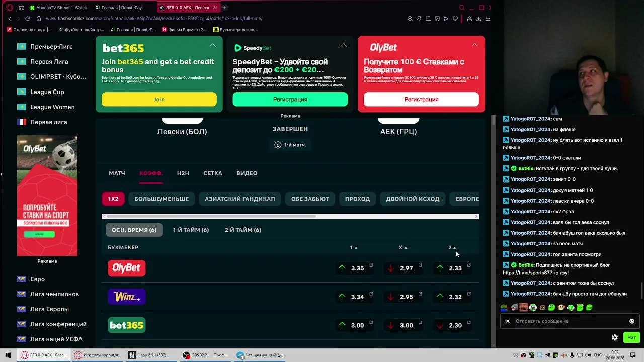Image resolution: width=644 pixels, height=362 pixels.
Task: Open League Women in the sidebar
Action: coord(52,107)
